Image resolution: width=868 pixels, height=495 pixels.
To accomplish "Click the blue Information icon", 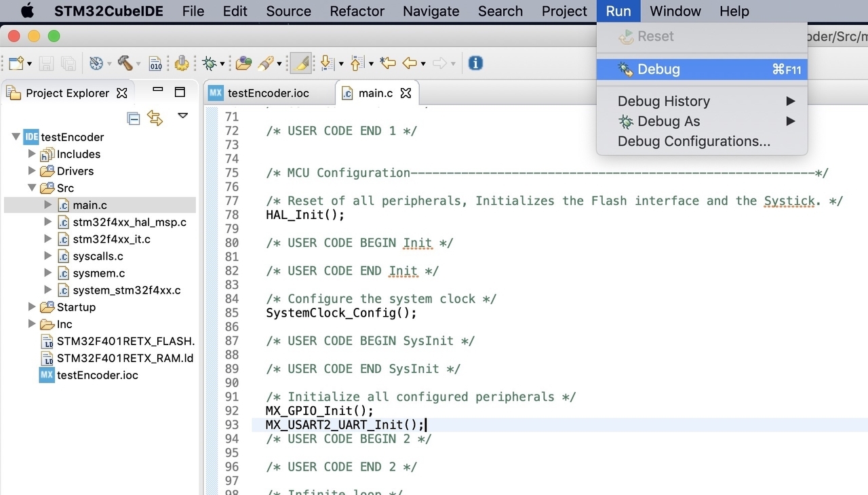I will 476,63.
